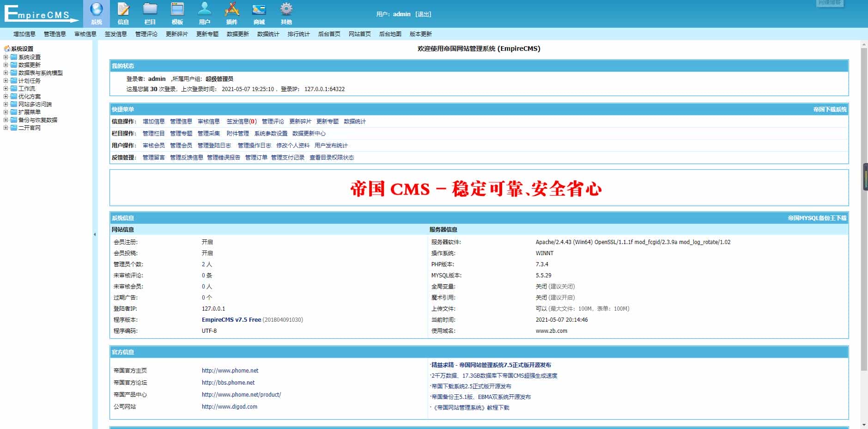Viewport: 868px width, 429px height.
Task: Open the 信息 module via its pencil icon
Action: tap(123, 8)
